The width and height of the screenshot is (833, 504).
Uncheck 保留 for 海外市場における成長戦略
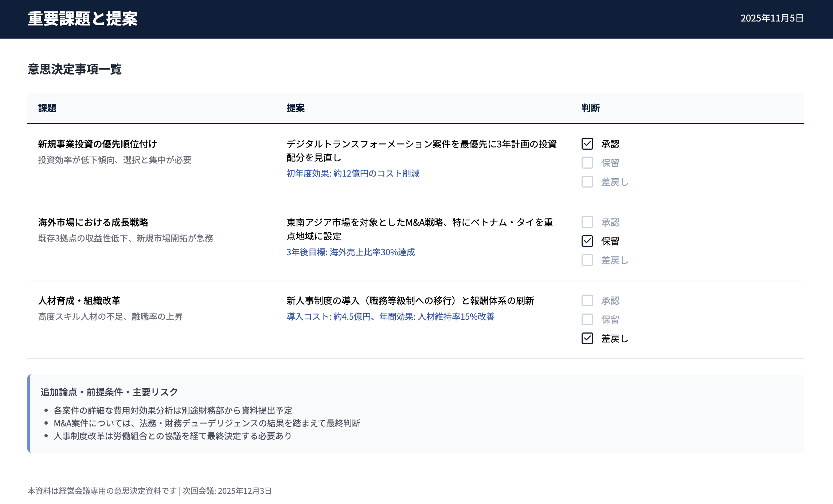587,241
